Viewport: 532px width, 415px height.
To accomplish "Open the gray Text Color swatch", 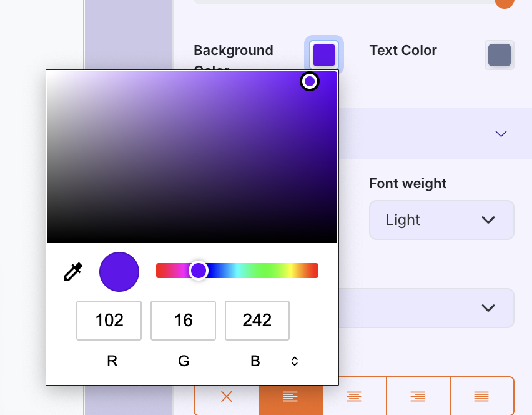I will tap(500, 55).
